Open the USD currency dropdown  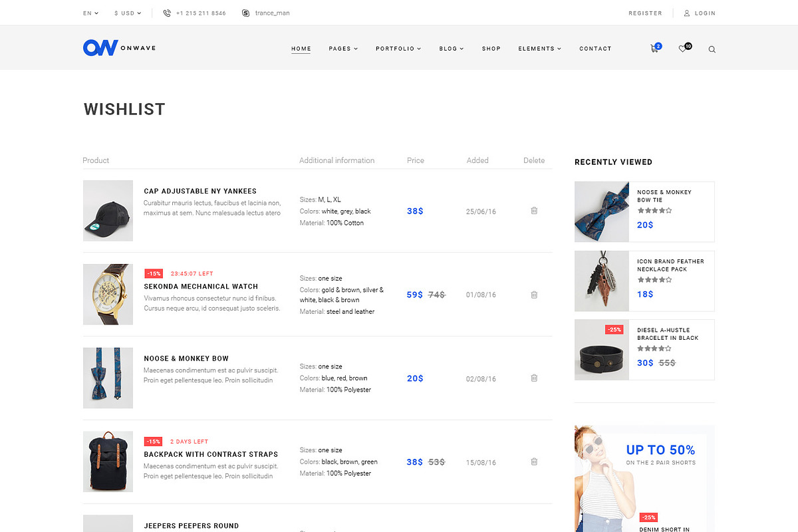(x=128, y=13)
